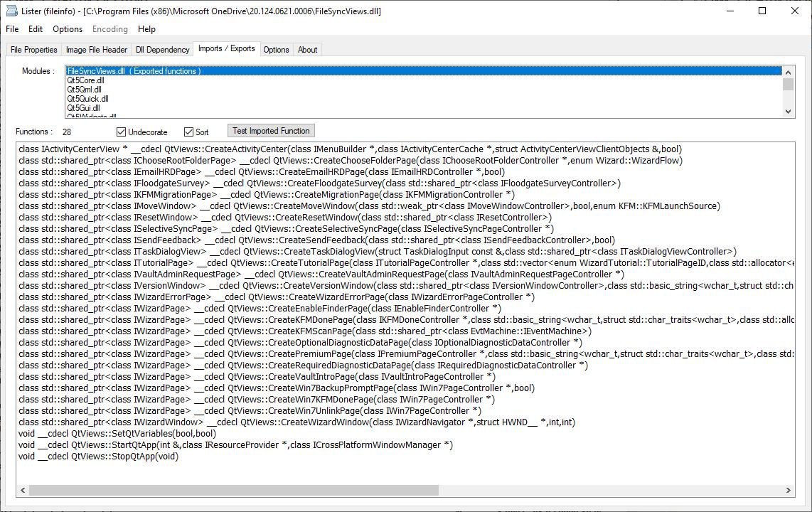Select FileSyncViews.dll (Exported functions) module

point(424,71)
